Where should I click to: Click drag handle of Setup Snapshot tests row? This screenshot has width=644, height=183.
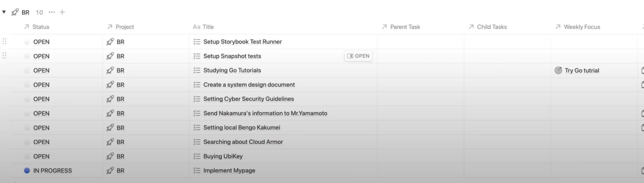pyautogui.click(x=4, y=56)
